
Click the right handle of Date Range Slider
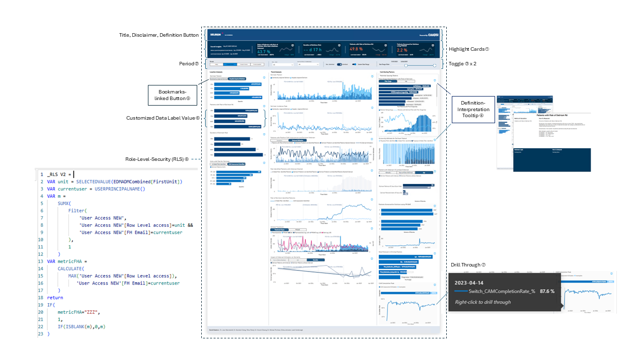tap(435, 65)
